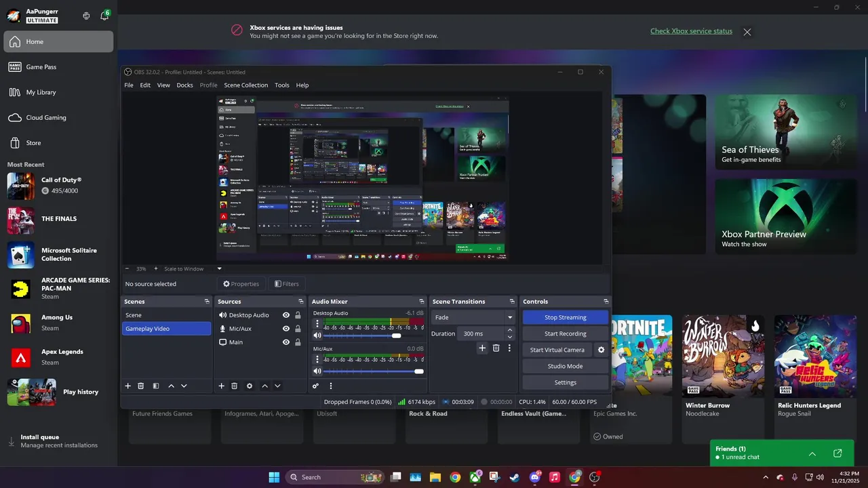The height and width of the screenshot is (488, 868).
Task: Open Desktop Audio channel three-dot options
Action: (x=317, y=323)
